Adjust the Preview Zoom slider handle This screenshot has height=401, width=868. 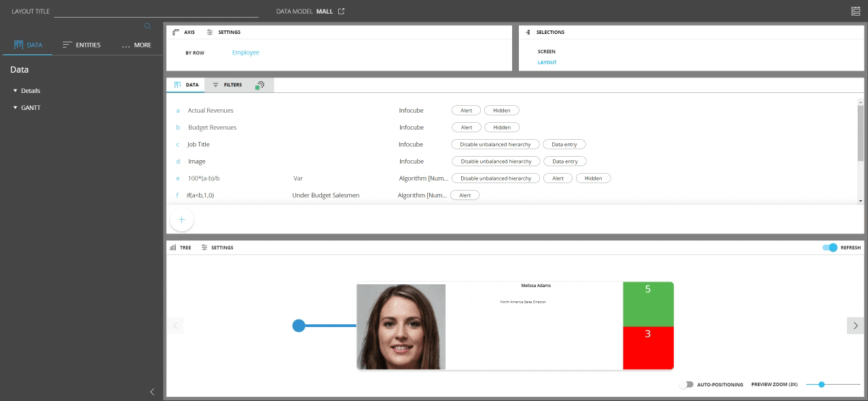point(821,385)
